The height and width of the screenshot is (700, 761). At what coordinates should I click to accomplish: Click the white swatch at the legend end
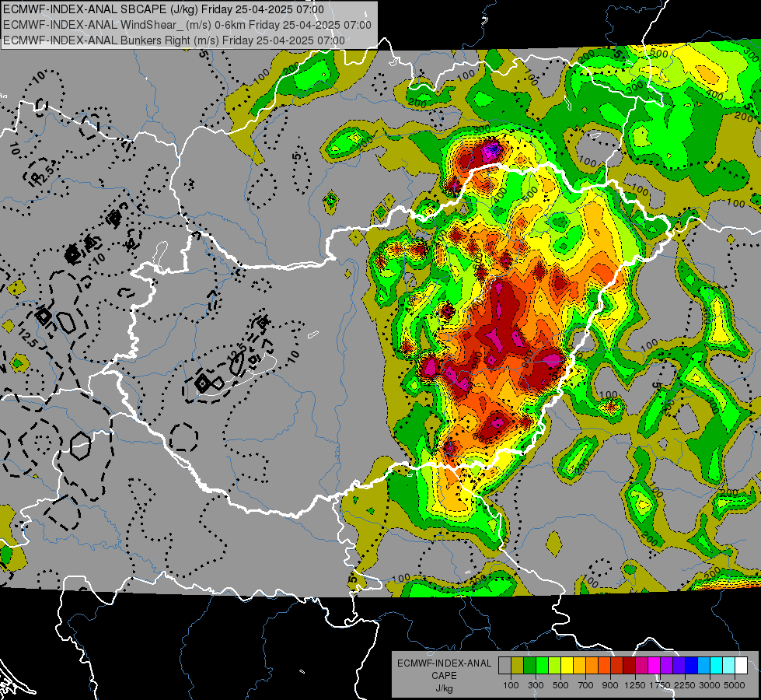click(741, 666)
